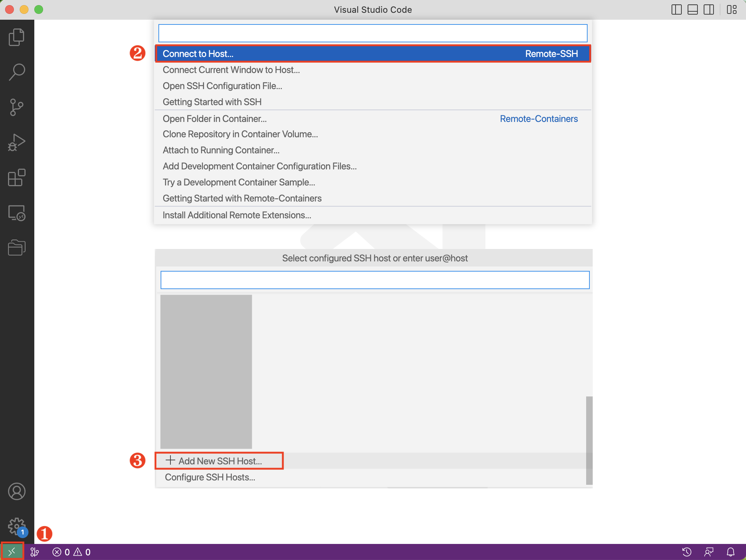
Task: Open notifications bell in status bar
Action: 731,552
